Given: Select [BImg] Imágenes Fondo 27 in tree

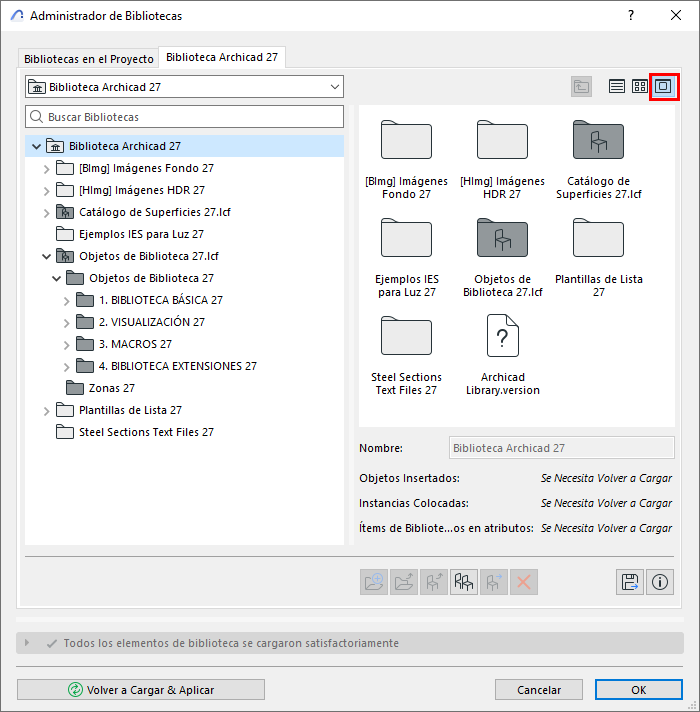Looking at the screenshot, I should click(x=146, y=168).
